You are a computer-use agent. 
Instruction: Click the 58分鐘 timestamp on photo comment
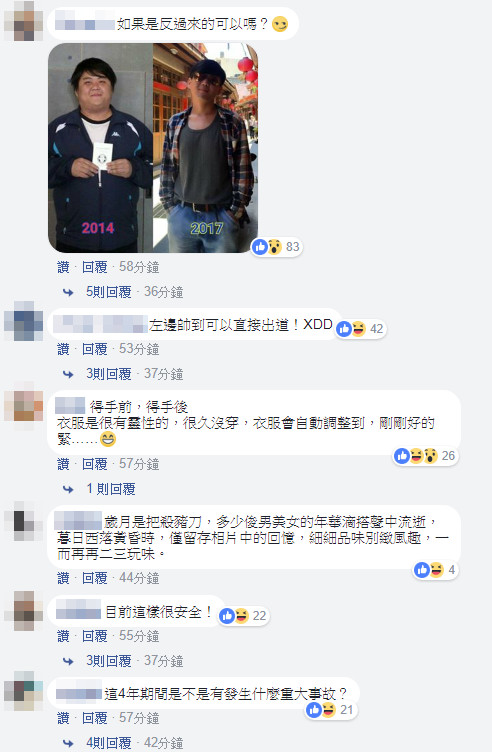(x=139, y=267)
